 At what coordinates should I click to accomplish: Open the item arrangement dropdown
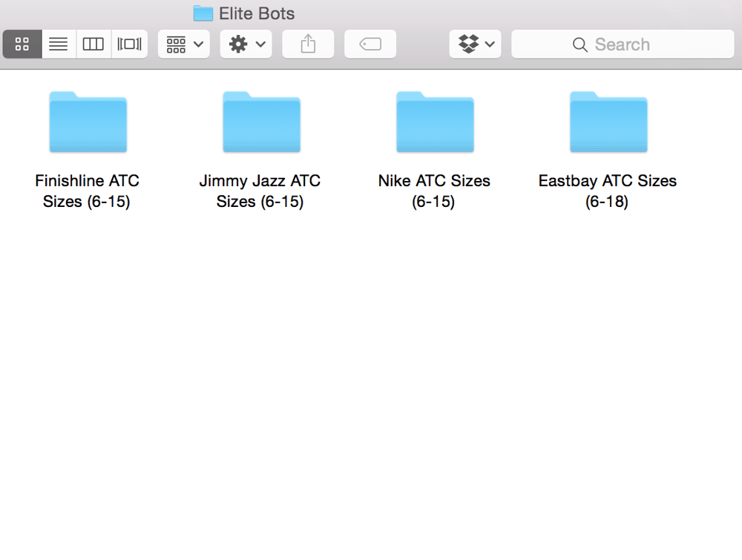click(184, 44)
